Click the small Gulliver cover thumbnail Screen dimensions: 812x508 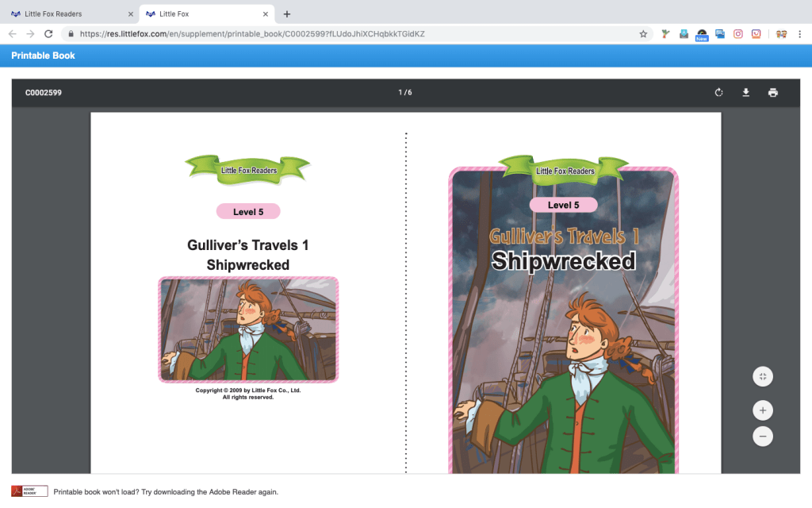click(x=248, y=329)
